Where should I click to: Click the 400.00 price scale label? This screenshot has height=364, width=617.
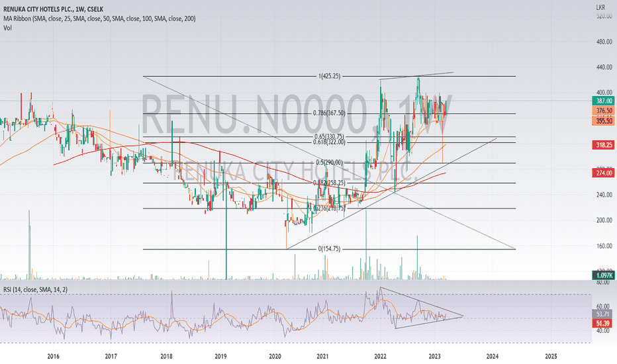pos(604,93)
